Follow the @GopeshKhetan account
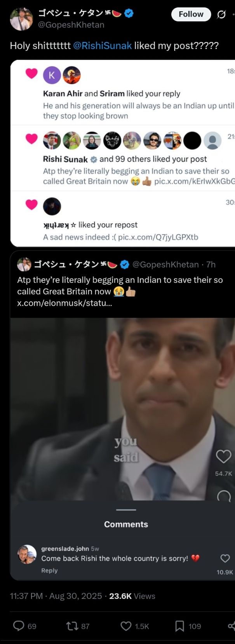 [191, 14]
